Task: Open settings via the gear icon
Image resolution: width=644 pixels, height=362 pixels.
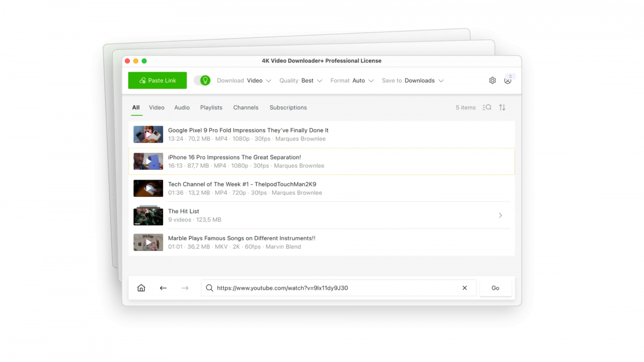Action: point(492,80)
